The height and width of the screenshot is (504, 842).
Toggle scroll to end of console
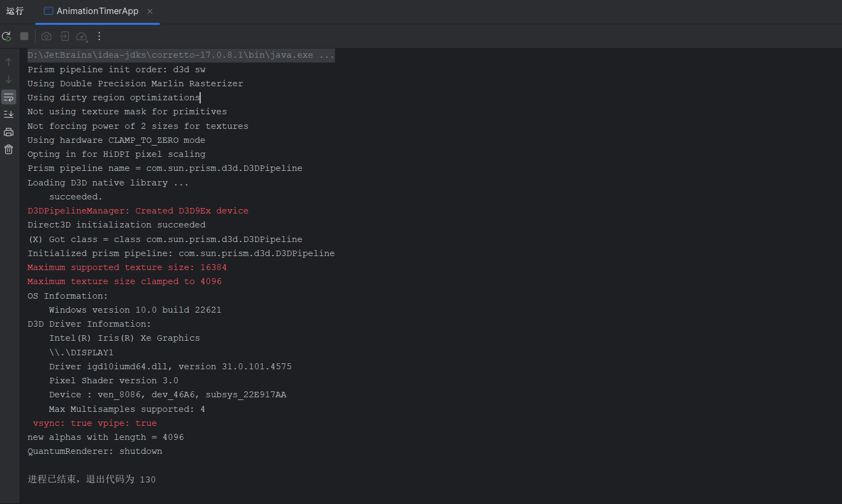point(9,114)
